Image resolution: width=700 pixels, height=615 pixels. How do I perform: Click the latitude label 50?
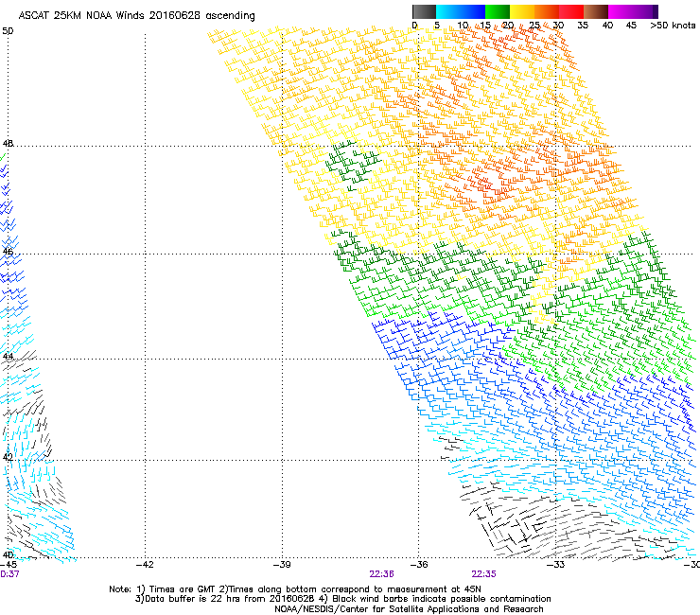(8, 31)
